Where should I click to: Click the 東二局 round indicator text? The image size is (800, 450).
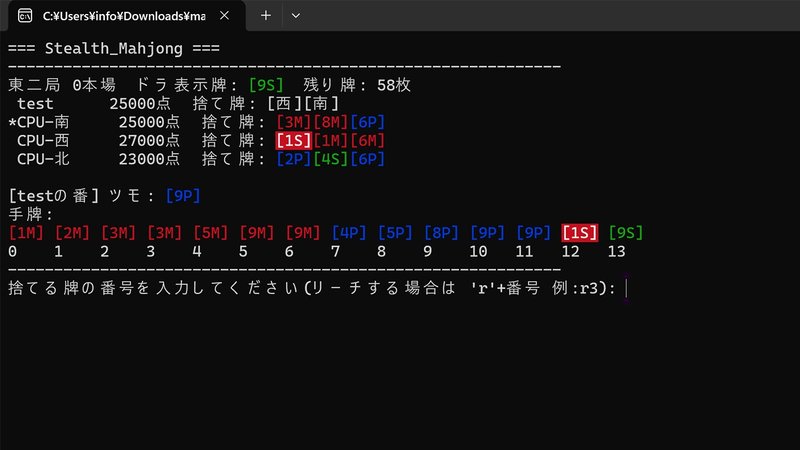click(34, 85)
